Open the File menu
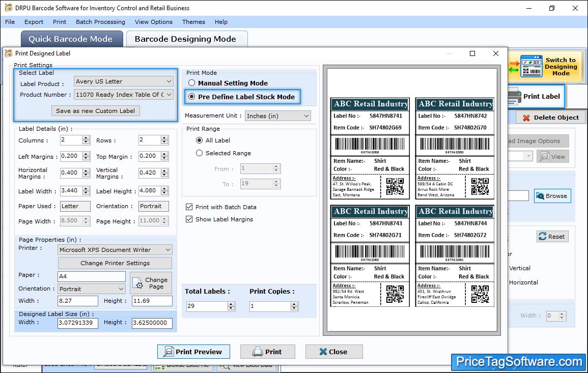Screen dimensions: 588x373 coord(10,22)
